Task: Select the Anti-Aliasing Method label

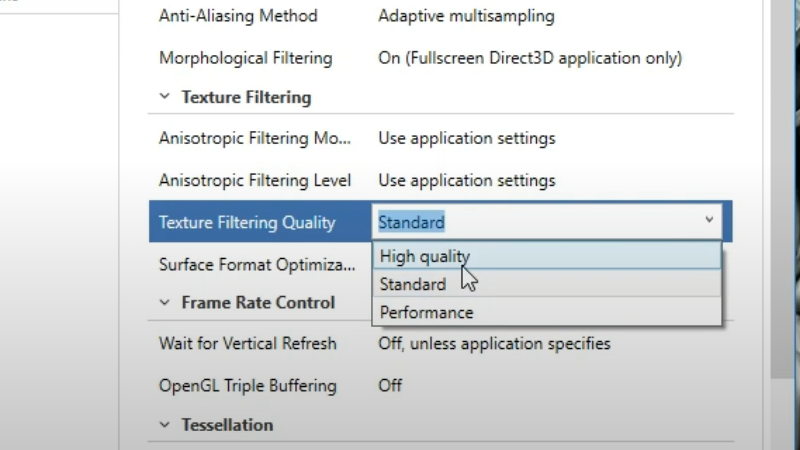Action: pos(238,16)
